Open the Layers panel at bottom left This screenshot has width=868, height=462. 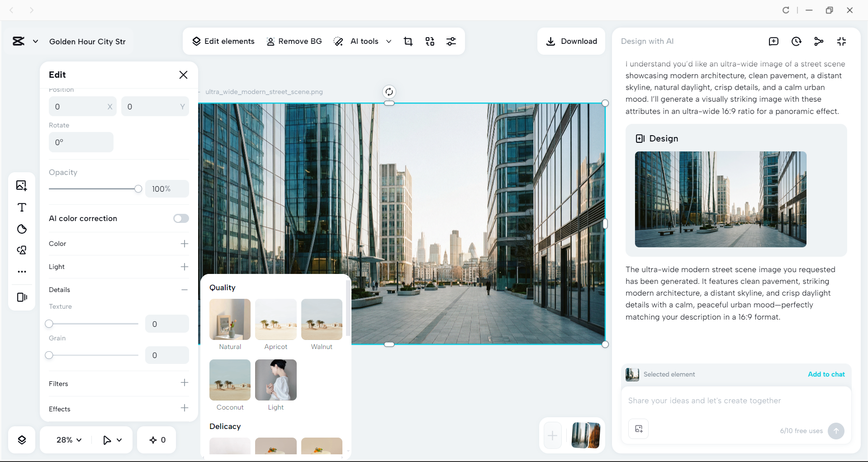(21, 439)
